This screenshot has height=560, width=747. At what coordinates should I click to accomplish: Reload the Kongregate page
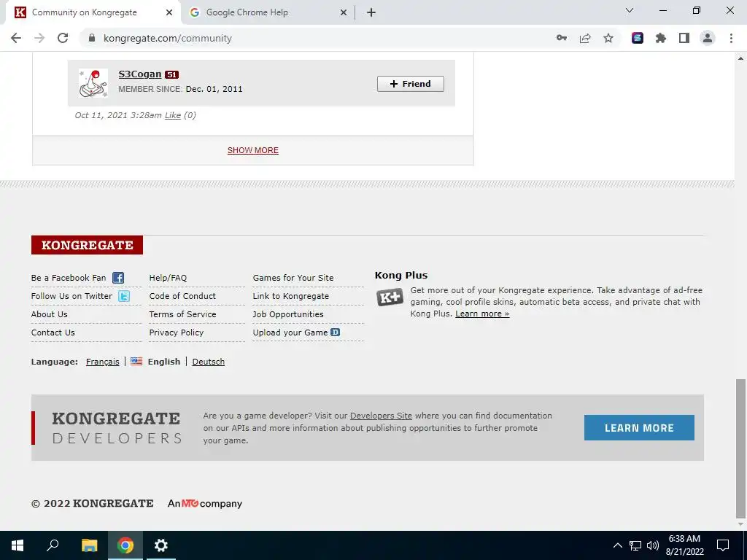click(63, 38)
